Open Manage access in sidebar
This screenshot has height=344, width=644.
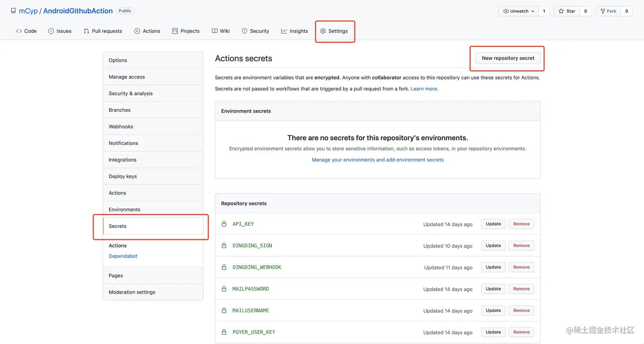(x=153, y=77)
